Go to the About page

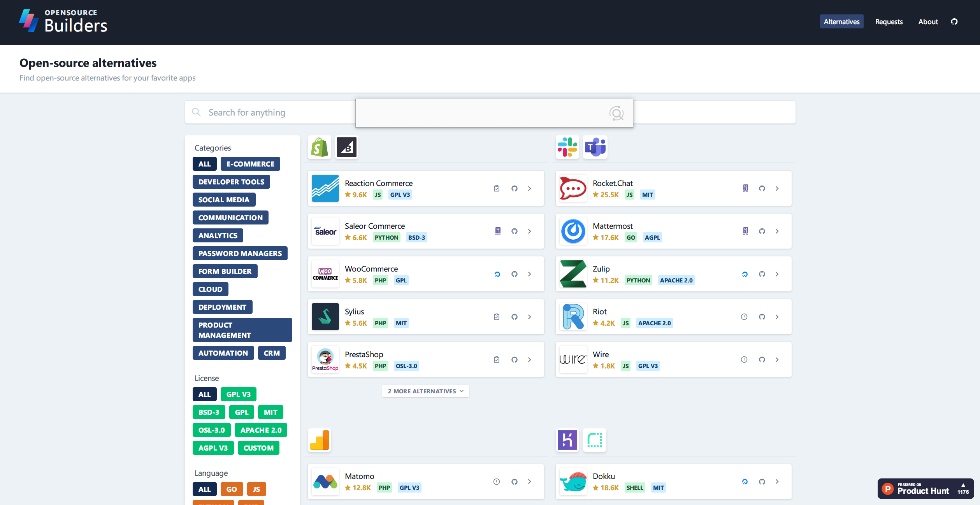928,22
